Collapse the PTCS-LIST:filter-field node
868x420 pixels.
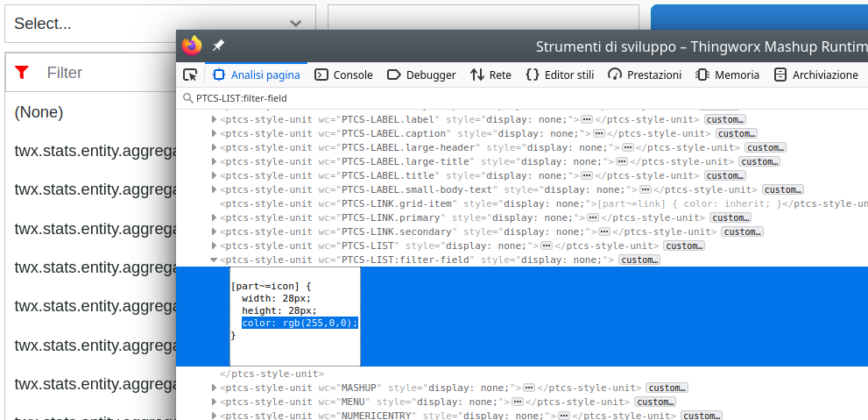pos(214,260)
